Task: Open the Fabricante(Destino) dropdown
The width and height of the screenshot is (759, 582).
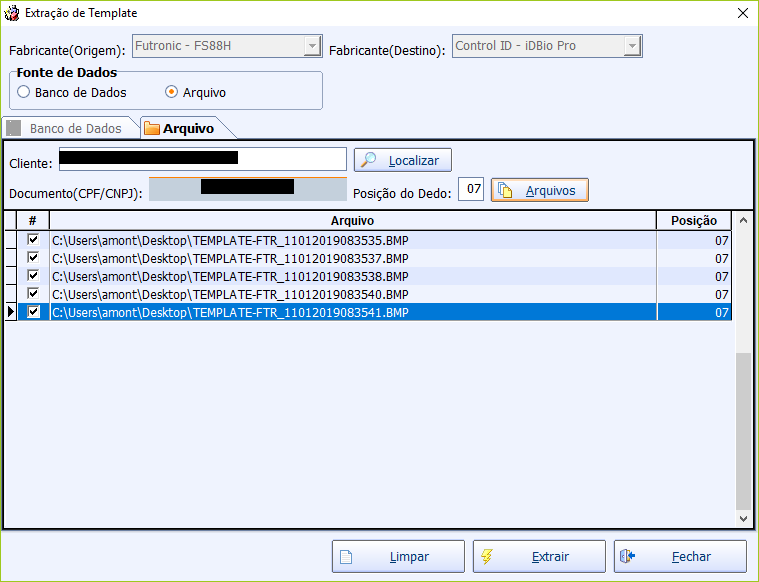Action: [632, 47]
